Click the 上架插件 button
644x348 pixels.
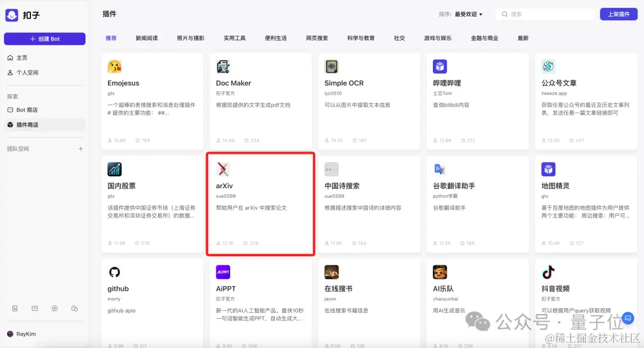pyautogui.click(x=618, y=14)
